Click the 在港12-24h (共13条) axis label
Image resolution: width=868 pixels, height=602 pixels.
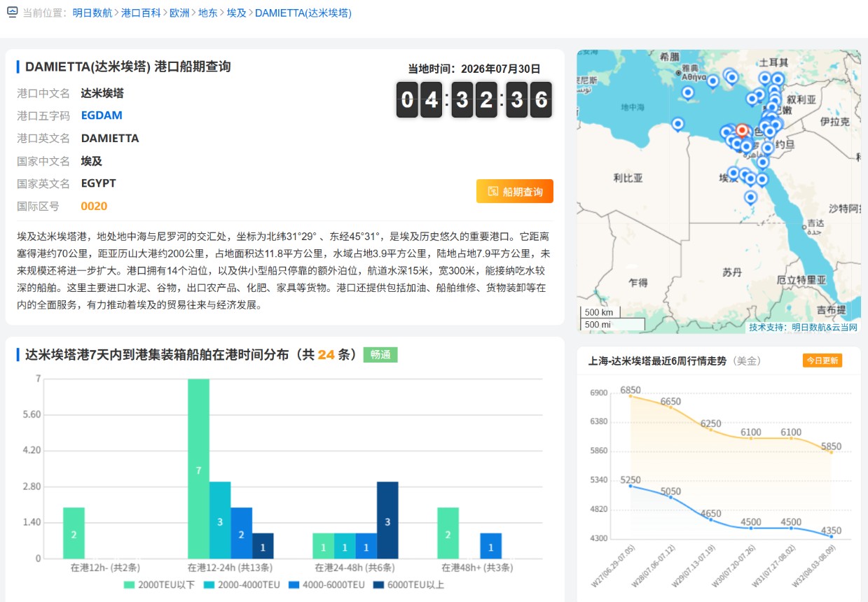[x=230, y=568]
